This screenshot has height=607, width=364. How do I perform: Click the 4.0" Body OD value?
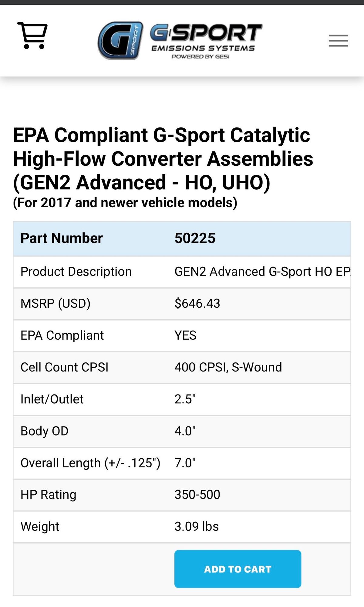tap(185, 431)
